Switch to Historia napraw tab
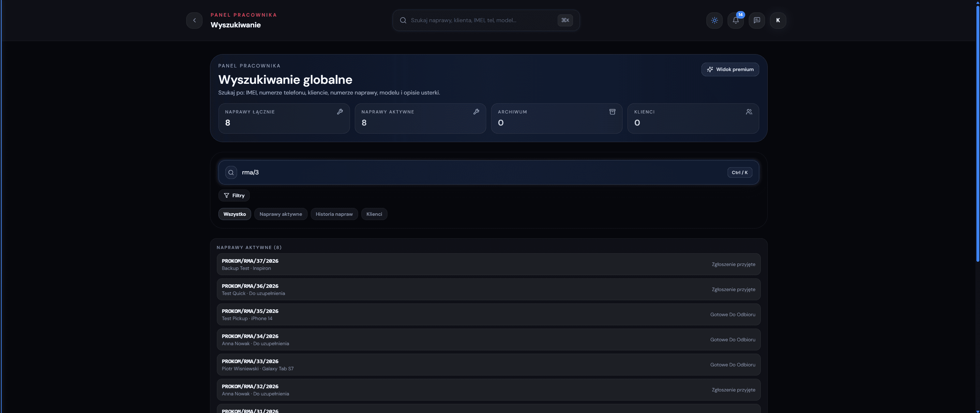The width and height of the screenshot is (980, 413). [334, 214]
